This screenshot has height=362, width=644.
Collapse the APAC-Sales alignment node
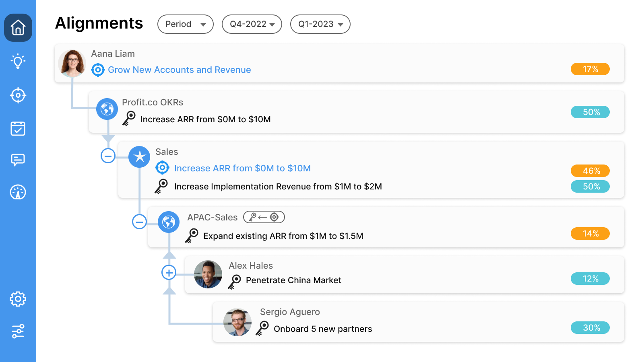(139, 222)
